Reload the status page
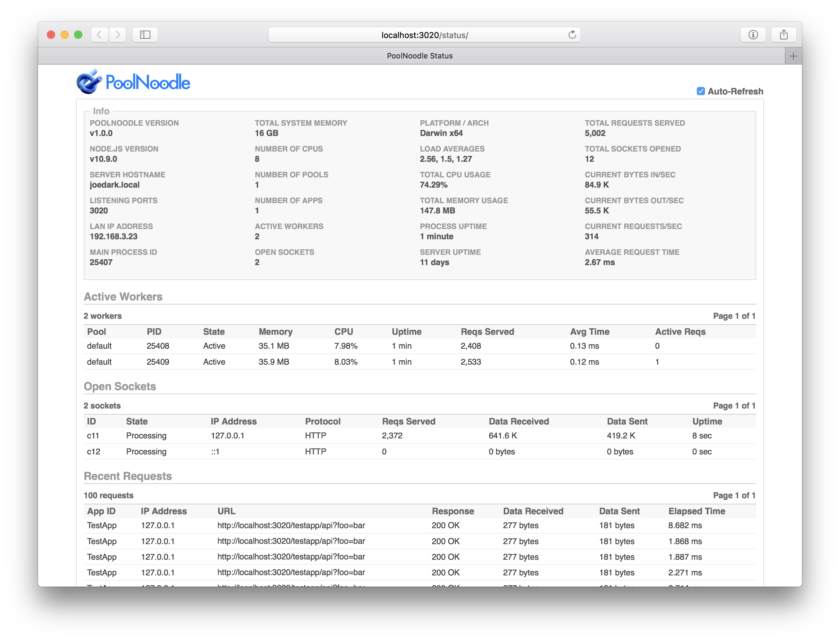The image size is (840, 641). [x=572, y=35]
